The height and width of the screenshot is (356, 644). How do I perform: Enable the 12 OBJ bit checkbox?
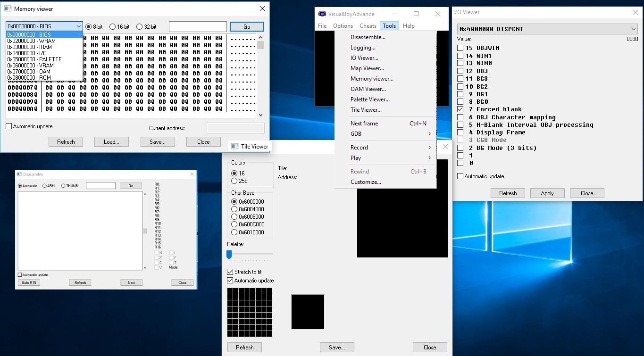460,71
